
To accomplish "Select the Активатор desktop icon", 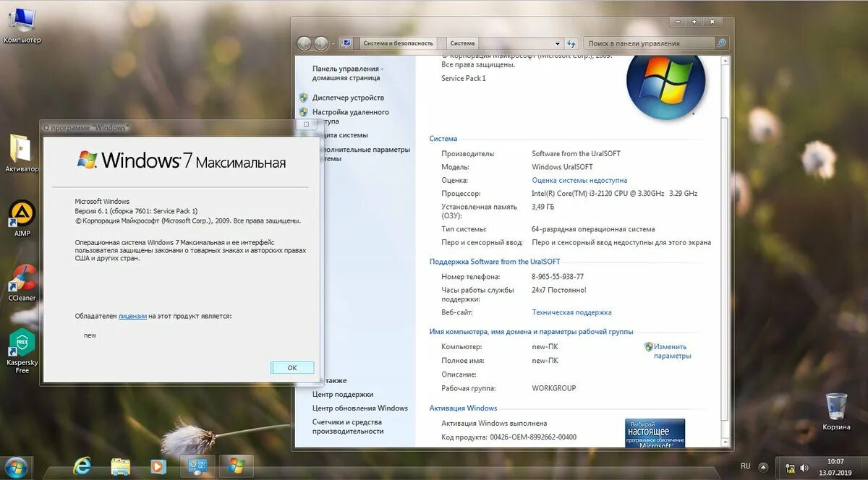I will point(22,153).
